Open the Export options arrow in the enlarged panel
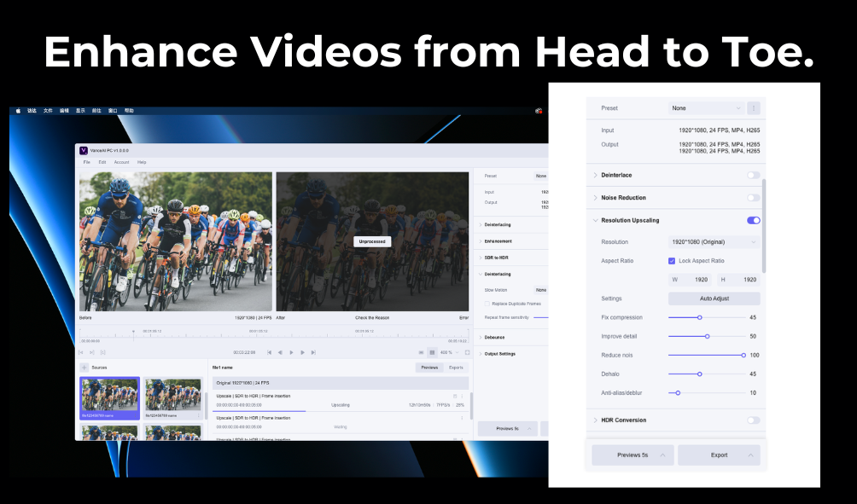 pyautogui.click(x=750, y=455)
